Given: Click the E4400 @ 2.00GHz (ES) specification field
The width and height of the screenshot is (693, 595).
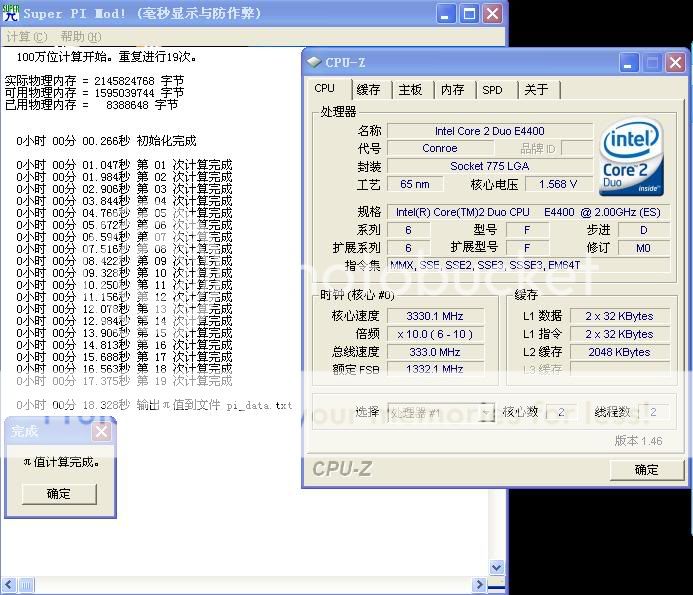Looking at the screenshot, I should coord(529,212).
